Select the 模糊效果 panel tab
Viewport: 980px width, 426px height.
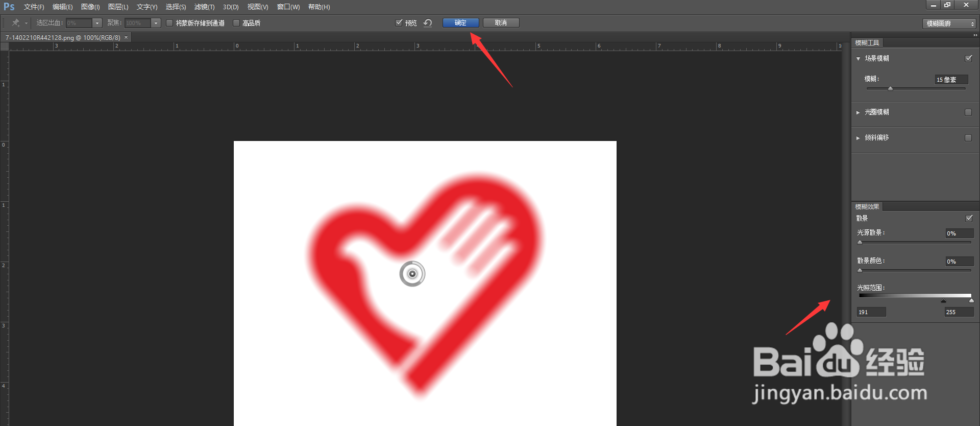click(x=867, y=207)
